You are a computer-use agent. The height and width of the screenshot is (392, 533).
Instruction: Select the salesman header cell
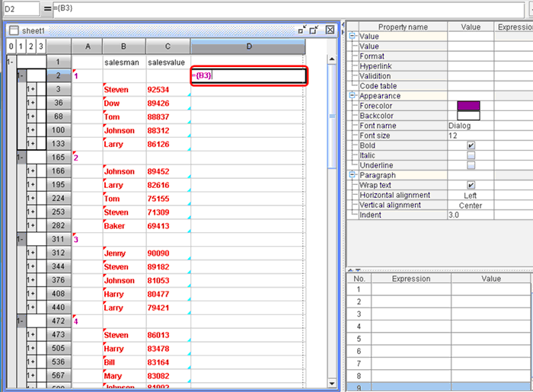pyautogui.click(x=124, y=62)
